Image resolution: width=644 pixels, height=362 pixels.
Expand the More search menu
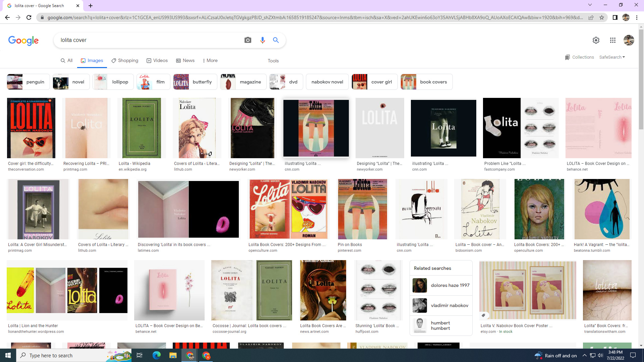coord(210,61)
